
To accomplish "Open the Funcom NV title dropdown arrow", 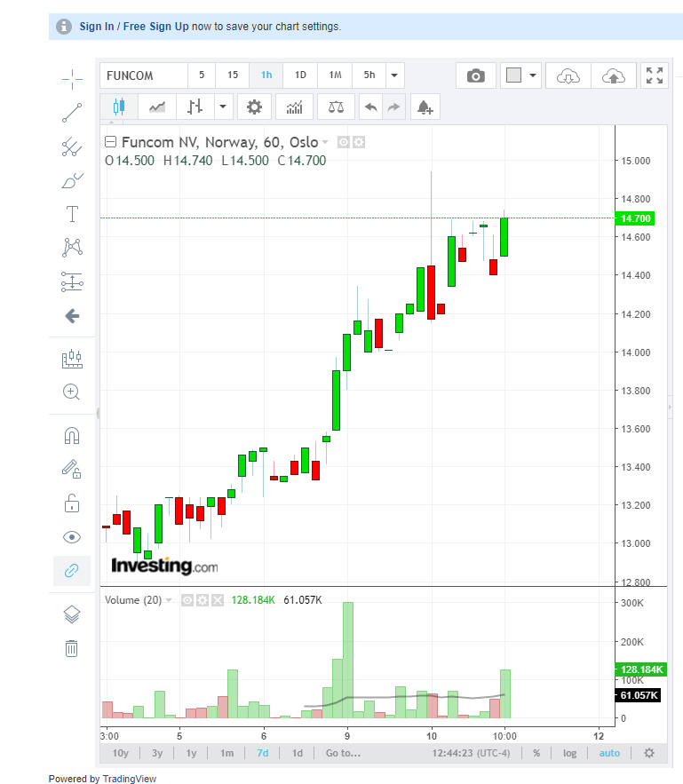I will click(325, 142).
